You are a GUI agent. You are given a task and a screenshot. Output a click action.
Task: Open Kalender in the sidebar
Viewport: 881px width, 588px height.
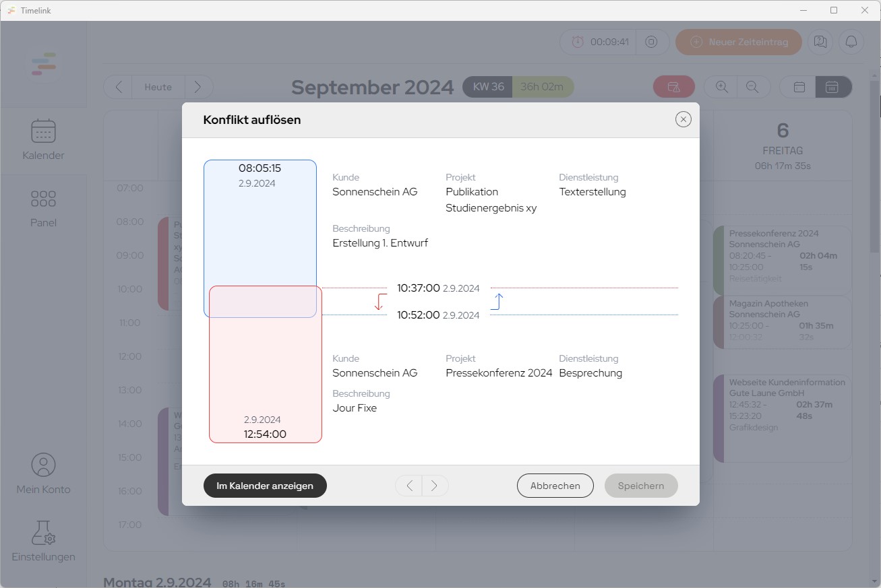[x=43, y=139]
